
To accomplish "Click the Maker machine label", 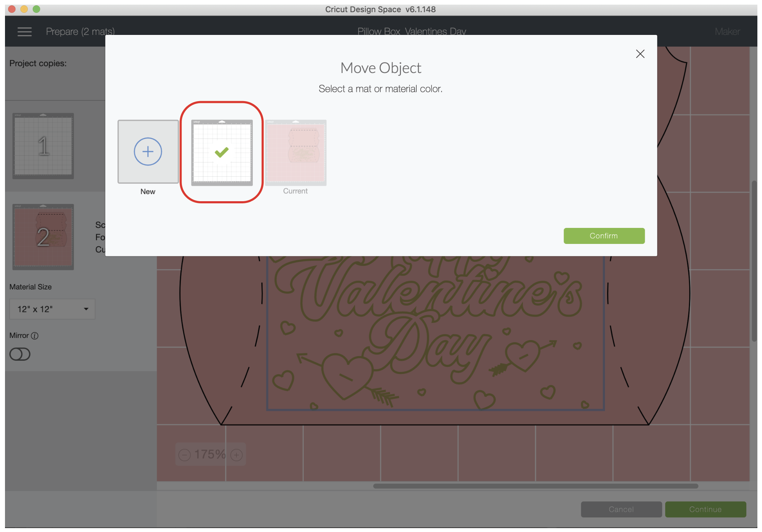I will [x=727, y=32].
